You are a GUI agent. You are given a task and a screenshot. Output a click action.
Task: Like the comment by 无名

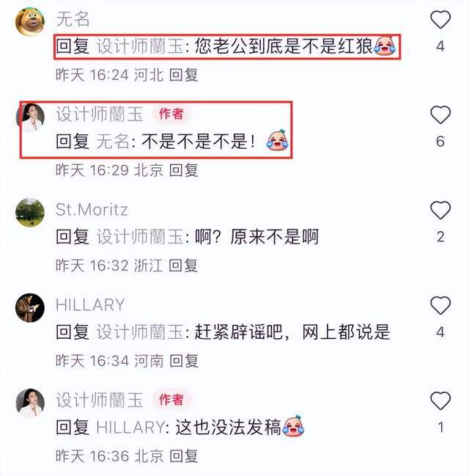(x=440, y=19)
